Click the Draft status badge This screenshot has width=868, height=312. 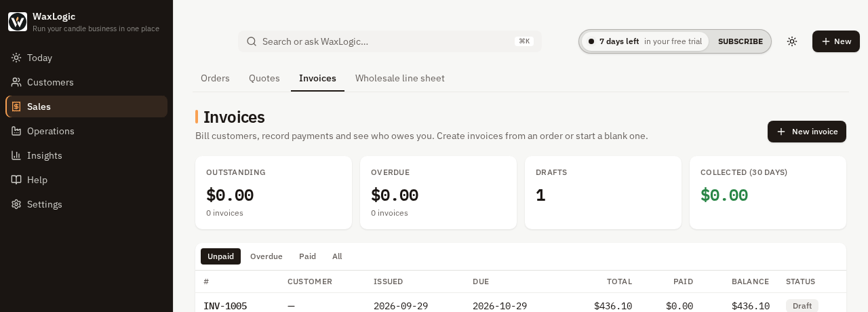[802, 306]
